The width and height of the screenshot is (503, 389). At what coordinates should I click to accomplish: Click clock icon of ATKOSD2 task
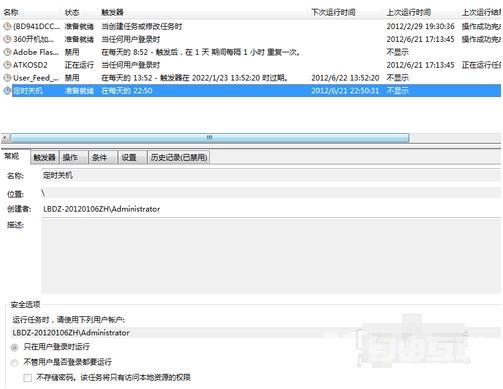pos(7,65)
